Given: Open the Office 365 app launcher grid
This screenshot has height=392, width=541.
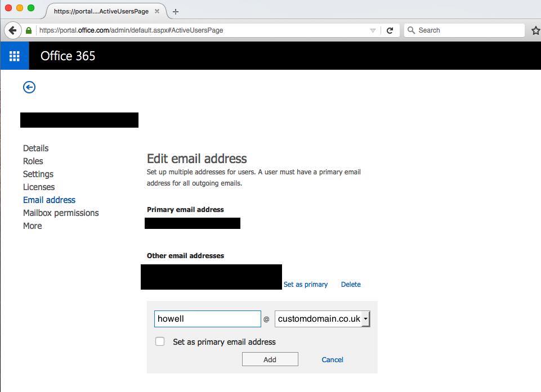Looking at the screenshot, I should tap(15, 56).
